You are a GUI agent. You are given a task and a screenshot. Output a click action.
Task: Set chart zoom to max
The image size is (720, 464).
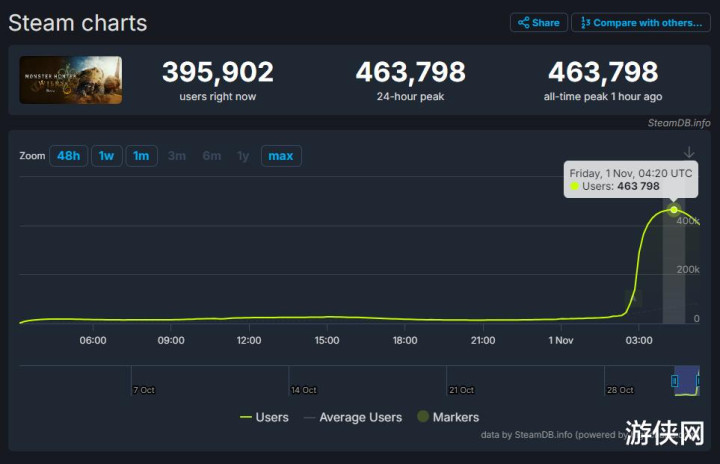(x=281, y=156)
